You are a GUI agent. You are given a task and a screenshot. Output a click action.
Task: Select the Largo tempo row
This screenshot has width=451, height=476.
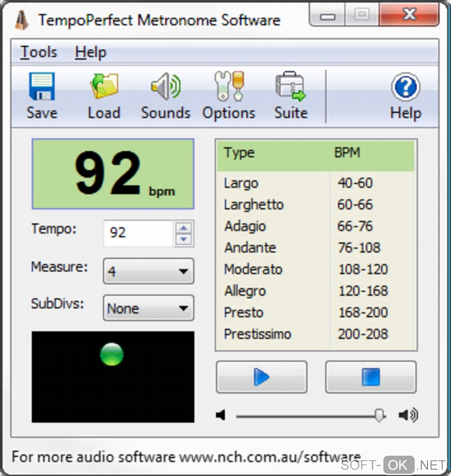[316, 183]
